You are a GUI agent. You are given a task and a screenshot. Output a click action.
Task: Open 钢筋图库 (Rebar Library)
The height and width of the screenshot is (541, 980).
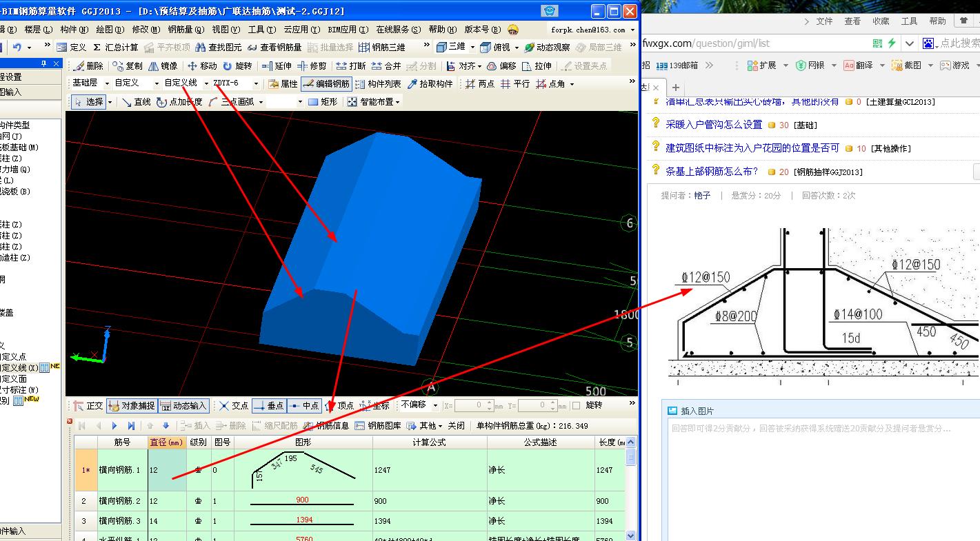(x=377, y=426)
